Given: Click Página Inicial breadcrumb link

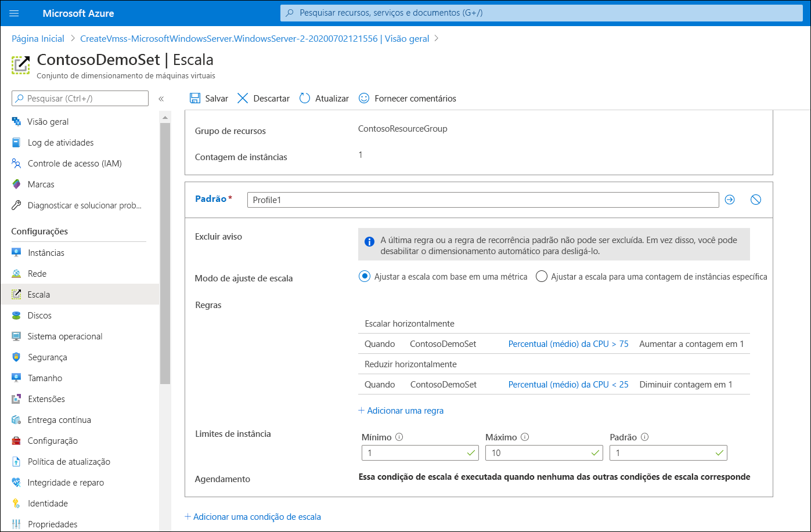Looking at the screenshot, I should point(38,39).
